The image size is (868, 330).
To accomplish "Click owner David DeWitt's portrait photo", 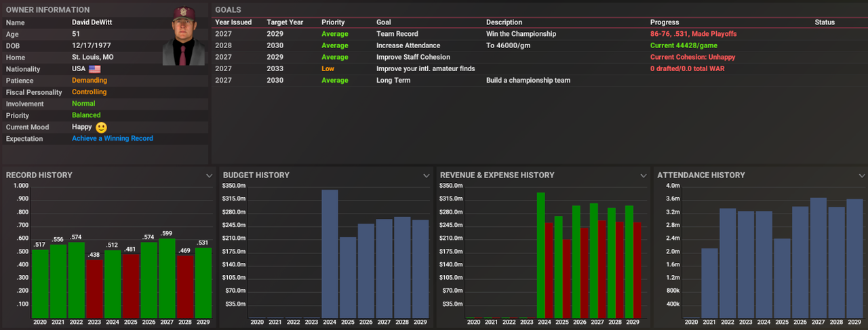I will pyautogui.click(x=184, y=36).
